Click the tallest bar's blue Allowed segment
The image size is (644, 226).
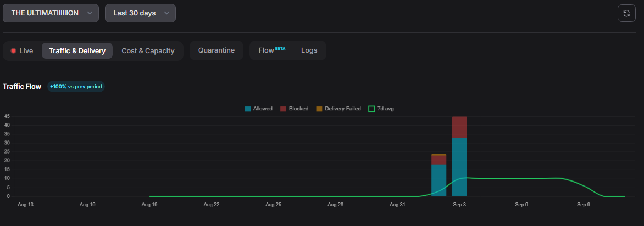click(x=459, y=167)
